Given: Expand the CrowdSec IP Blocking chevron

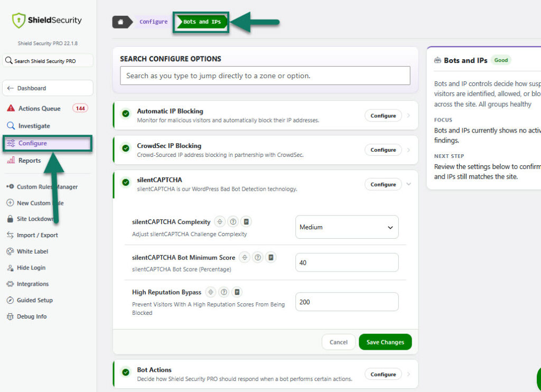Looking at the screenshot, I should (x=409, y=150).
